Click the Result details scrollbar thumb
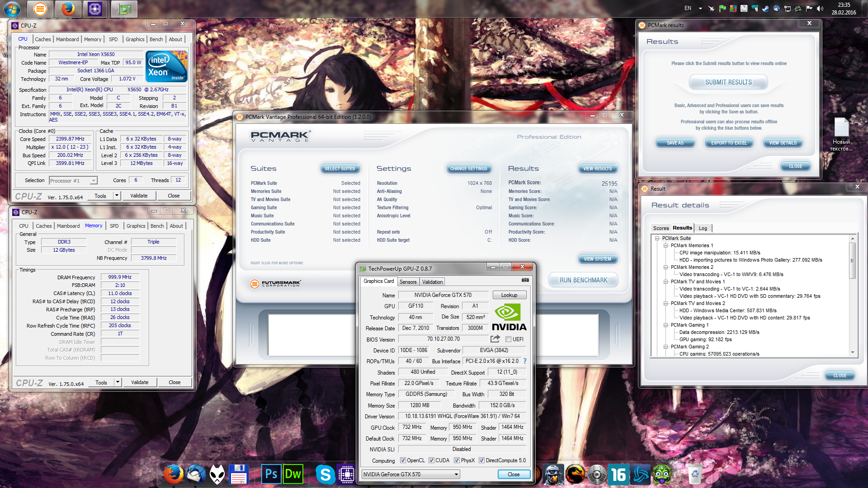 (852, 261)
